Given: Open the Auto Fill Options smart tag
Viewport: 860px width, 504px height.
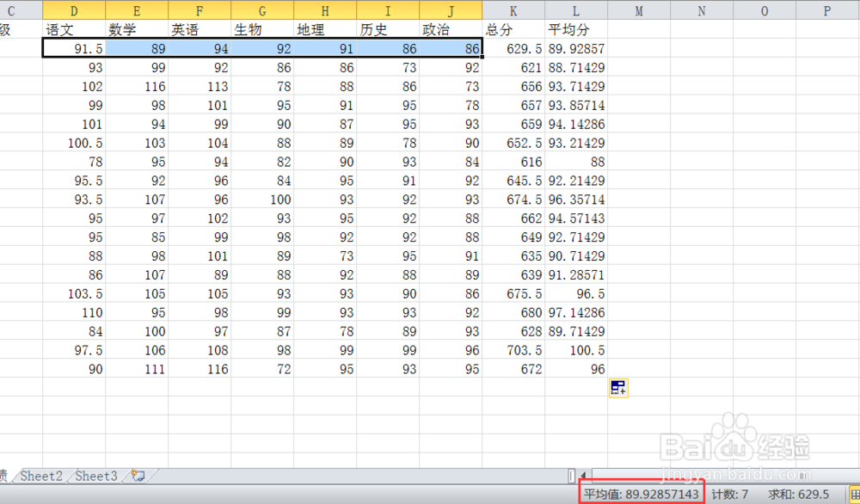Looking at the screenshot, I should point(617,388).
